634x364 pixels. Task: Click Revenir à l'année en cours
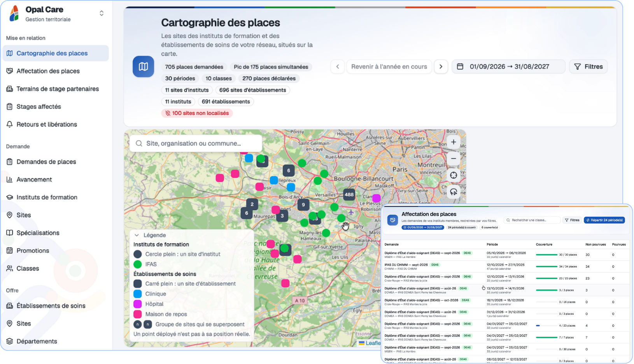pyautogui.click(x=389, y=67)
